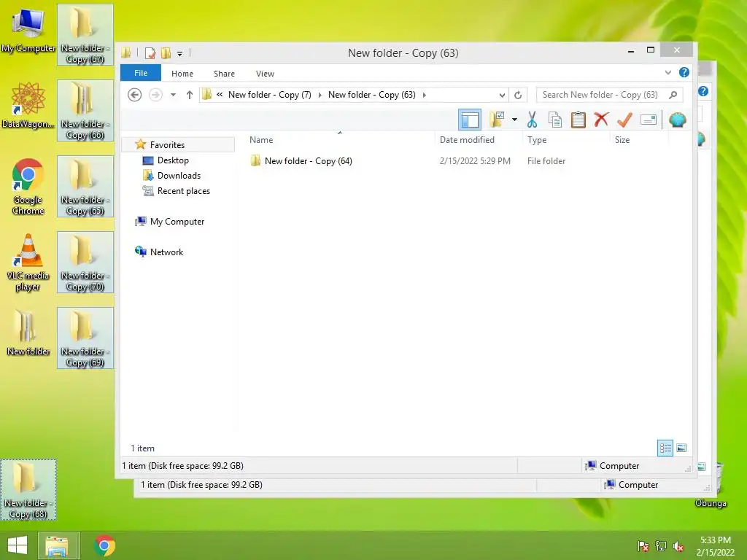Open the folder options toolbar icon

tap(497, 120)
